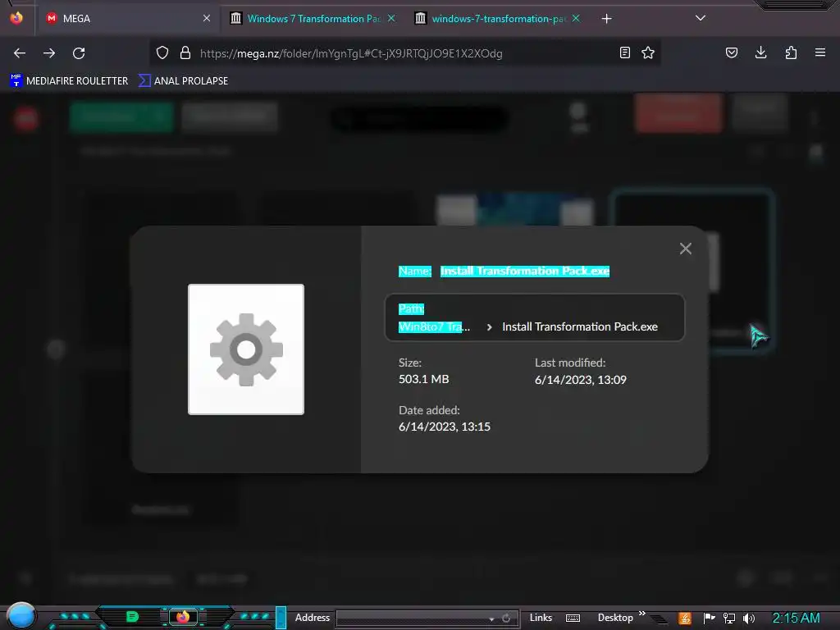Open the extensions puzzle icon

(791, 52)
